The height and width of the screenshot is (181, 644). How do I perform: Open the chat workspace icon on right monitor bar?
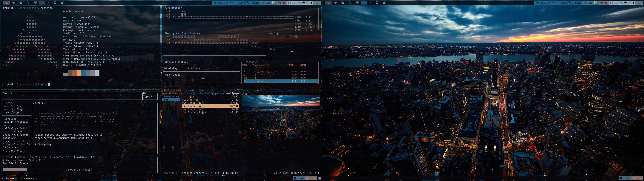pyautogui.click(x=377, y=3)
